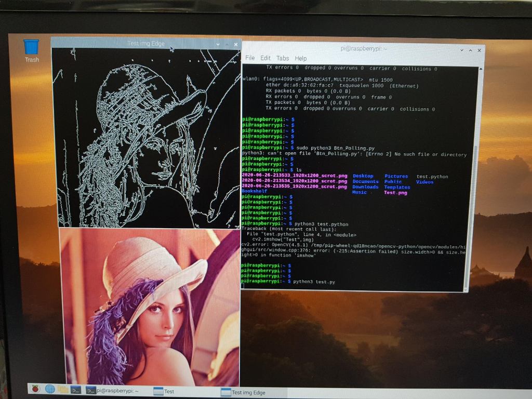Open the terminal File menu
The image size is (532, 399).
click(250, 58)
